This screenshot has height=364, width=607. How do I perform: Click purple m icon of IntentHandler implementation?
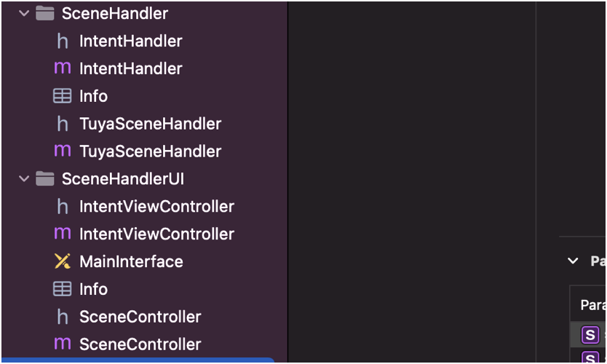click(63, 68)
